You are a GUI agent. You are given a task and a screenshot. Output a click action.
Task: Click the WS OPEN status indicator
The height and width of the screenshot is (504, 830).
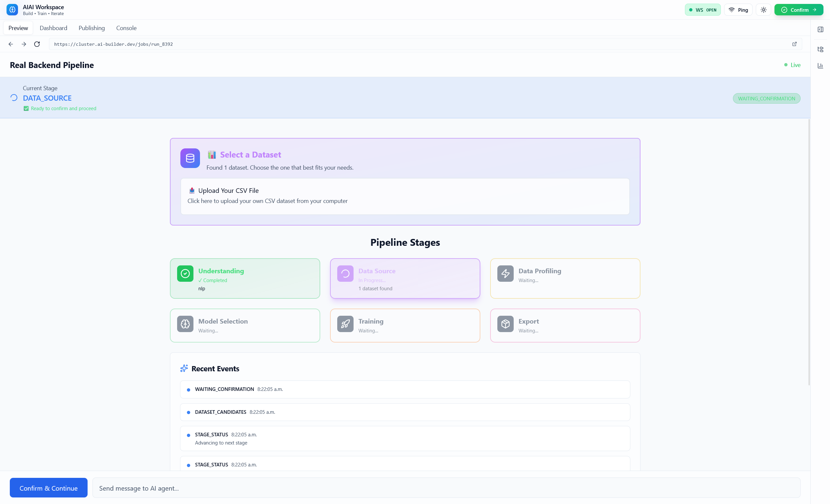click(703, 10)
